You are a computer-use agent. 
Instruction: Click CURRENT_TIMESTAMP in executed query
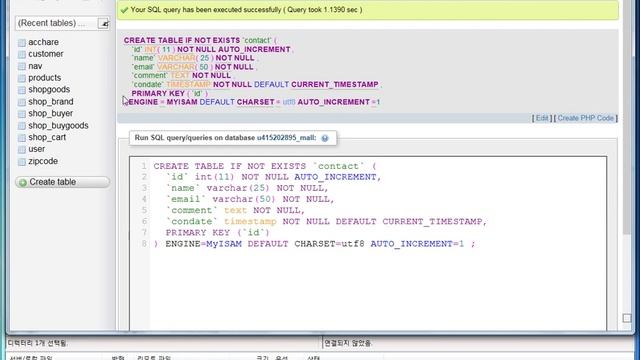point(335,84)
